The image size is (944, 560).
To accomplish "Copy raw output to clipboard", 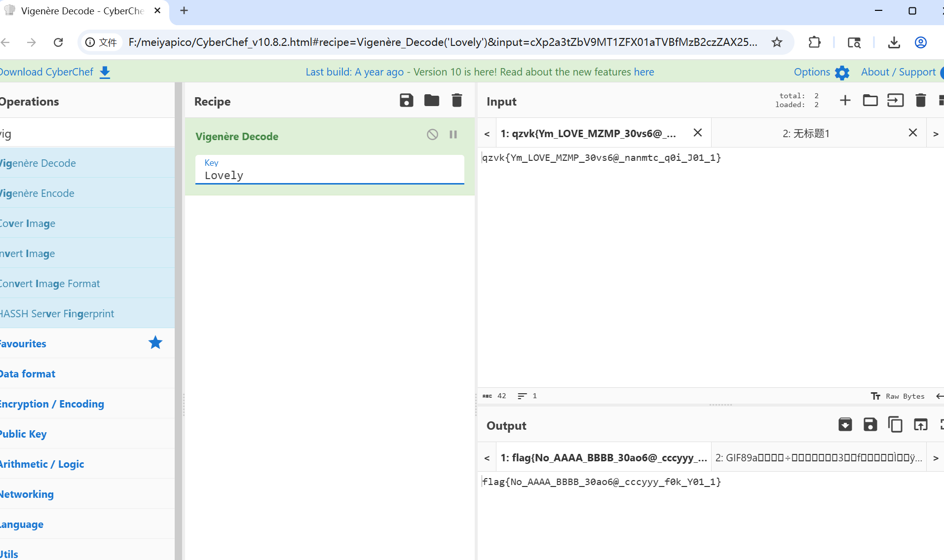I will pos(895,425).
